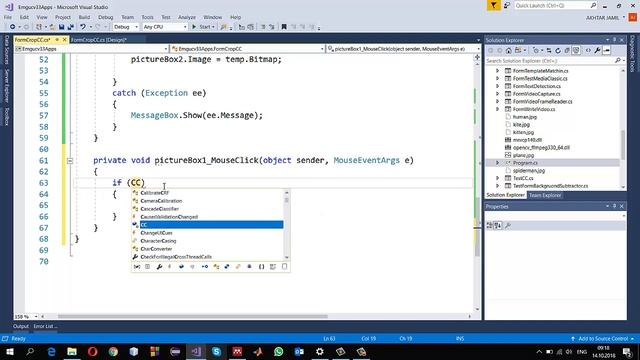This screenshot has height=360, width=640.
Task: Open the Emgucv33Apps.FormCropCC type dropdown
Action: pos(247,49)
